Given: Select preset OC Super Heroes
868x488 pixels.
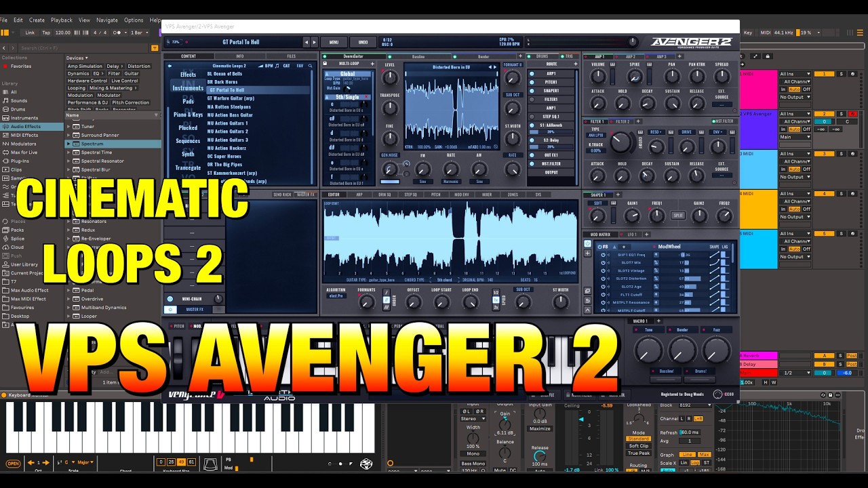Looking at the screenshot, I should [x=224, y=156].
